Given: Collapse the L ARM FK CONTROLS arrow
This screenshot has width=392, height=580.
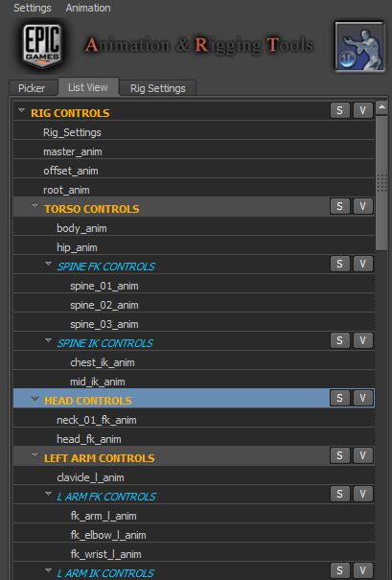Looking at the screenshot, I should click(x=49, y=494).
